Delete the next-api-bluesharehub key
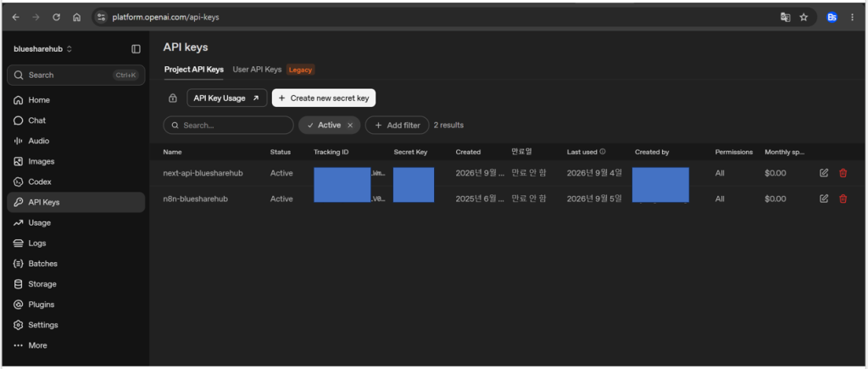This screenshot has width=868, height=369. pyautogui.click(x=843, y=173)
